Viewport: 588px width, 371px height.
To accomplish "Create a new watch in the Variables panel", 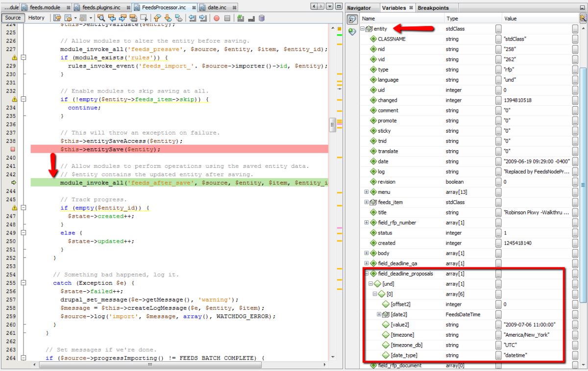I will (x=352, y=31).
